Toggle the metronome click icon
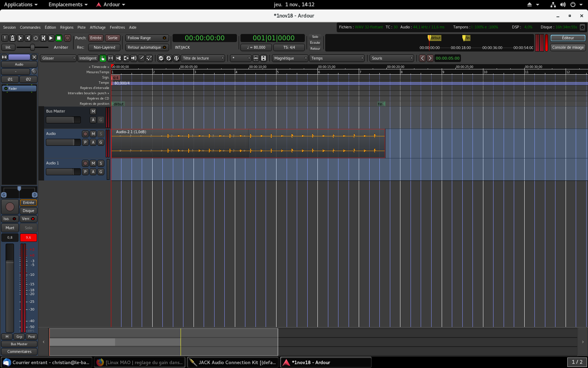The height and width of the screenshot is (368, 588). tap(13, 38)
